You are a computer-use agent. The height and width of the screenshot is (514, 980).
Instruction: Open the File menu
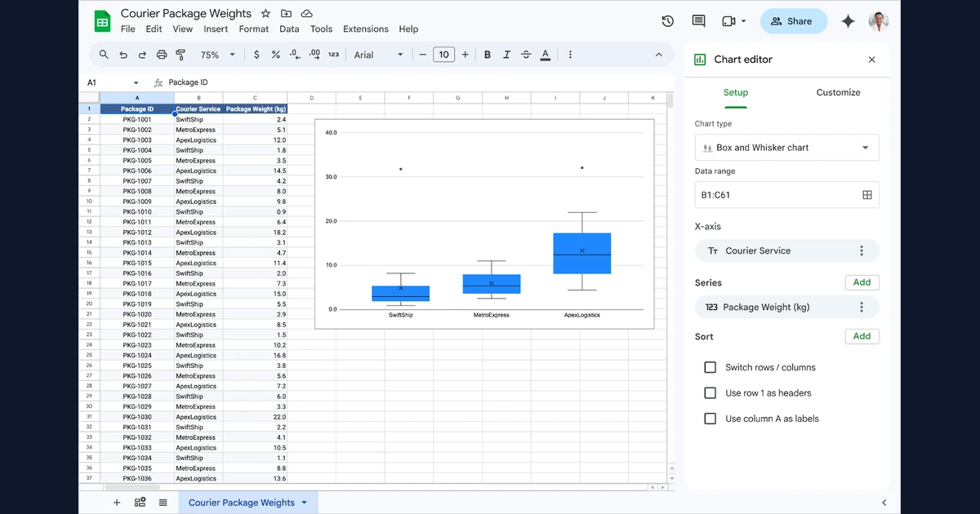click(x=127, y=29)
